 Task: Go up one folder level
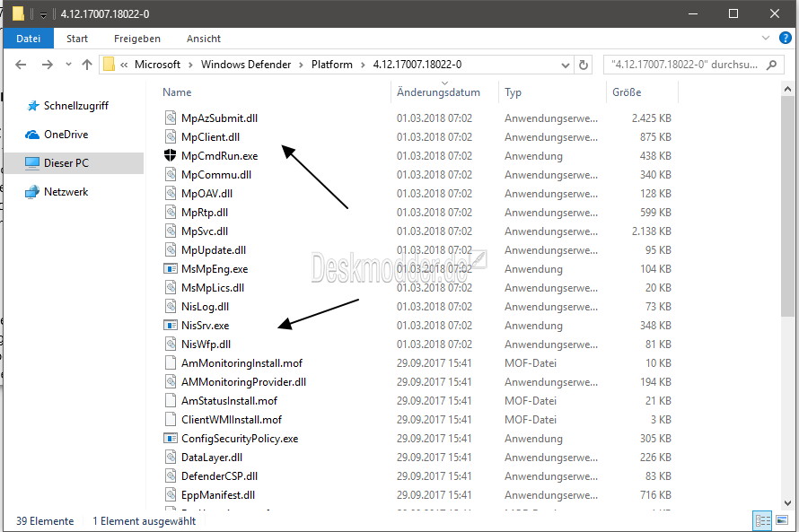click(86, 65)
